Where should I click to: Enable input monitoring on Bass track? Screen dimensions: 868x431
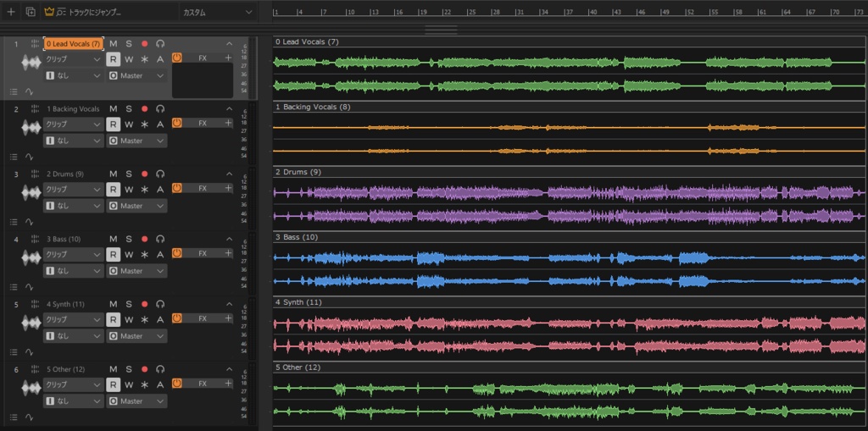coord(160,239)
